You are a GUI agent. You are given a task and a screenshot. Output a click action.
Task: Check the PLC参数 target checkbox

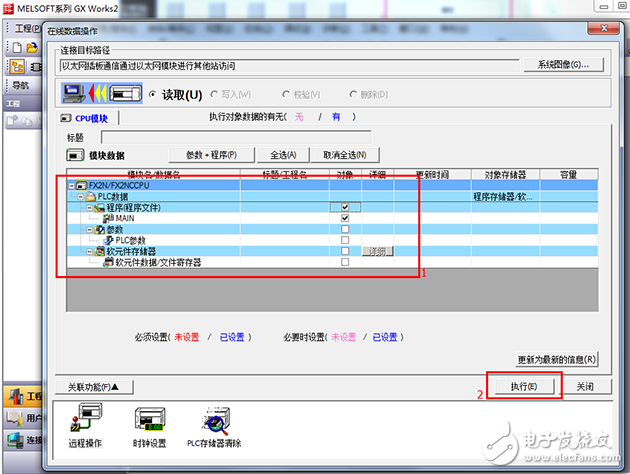coord(345,240)
